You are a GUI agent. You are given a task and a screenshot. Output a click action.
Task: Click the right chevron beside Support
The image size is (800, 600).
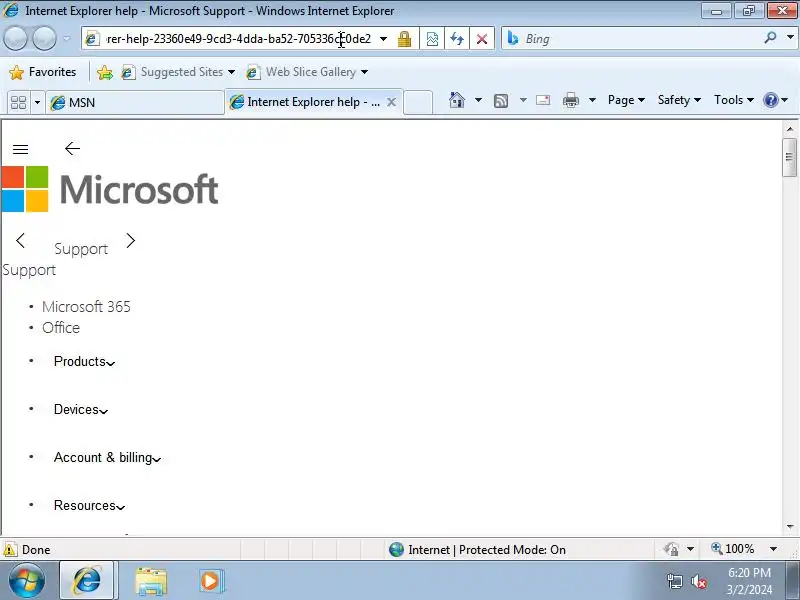click(131, 240)
